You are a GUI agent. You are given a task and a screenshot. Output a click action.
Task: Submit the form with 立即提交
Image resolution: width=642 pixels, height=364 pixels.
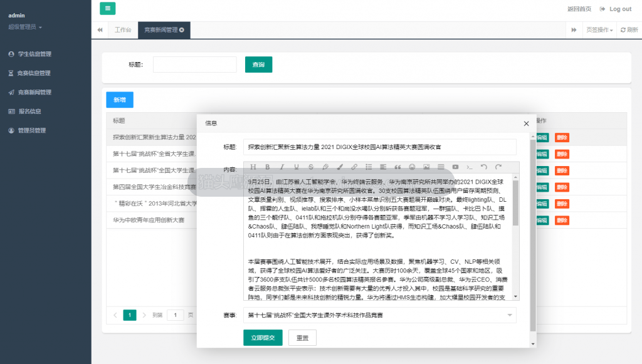pyautogui.click(x=263, y=338)
